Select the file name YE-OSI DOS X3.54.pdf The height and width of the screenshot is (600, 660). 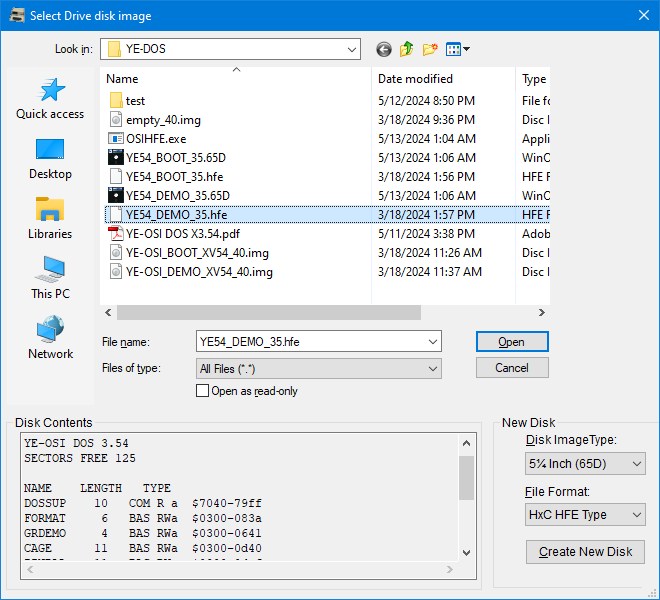[183, 233]
